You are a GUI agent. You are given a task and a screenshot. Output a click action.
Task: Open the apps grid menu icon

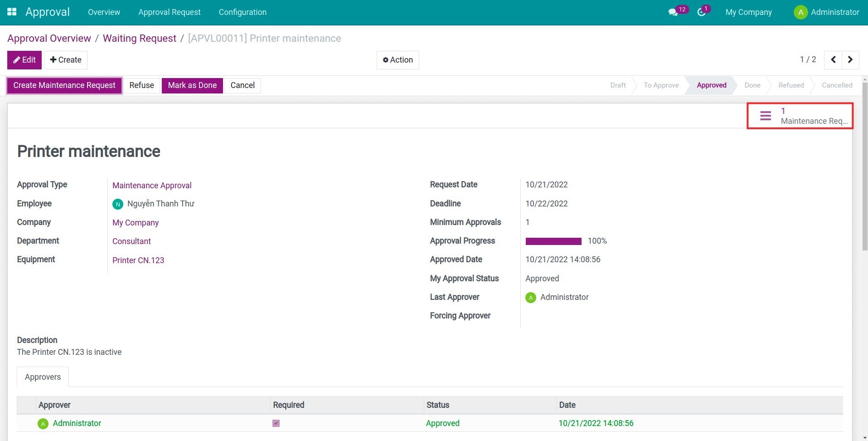pyautogui.click(x=12, y=12)
